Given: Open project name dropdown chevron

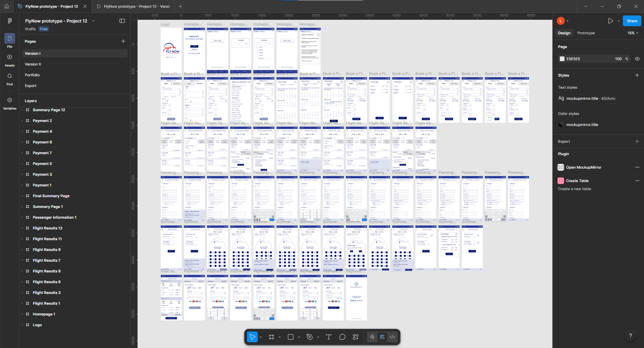Looking at the screenshot, I should (93, 21).
